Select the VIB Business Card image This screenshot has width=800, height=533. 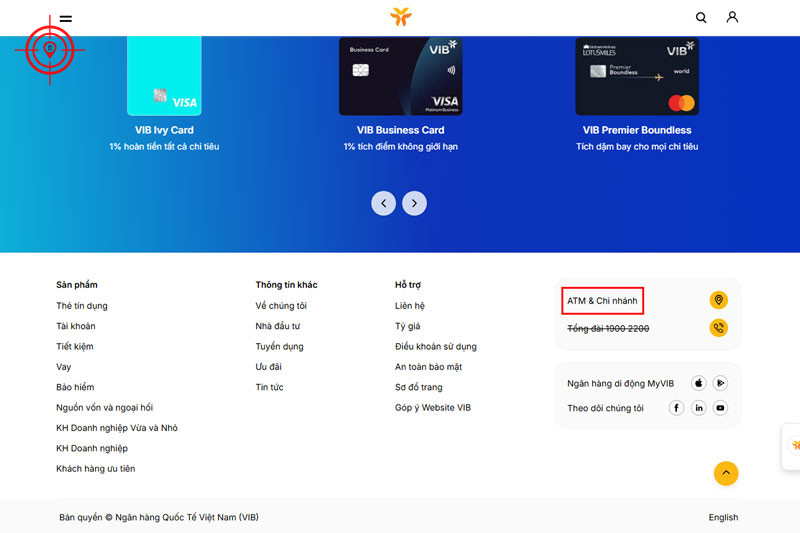(x=401, y=76)
